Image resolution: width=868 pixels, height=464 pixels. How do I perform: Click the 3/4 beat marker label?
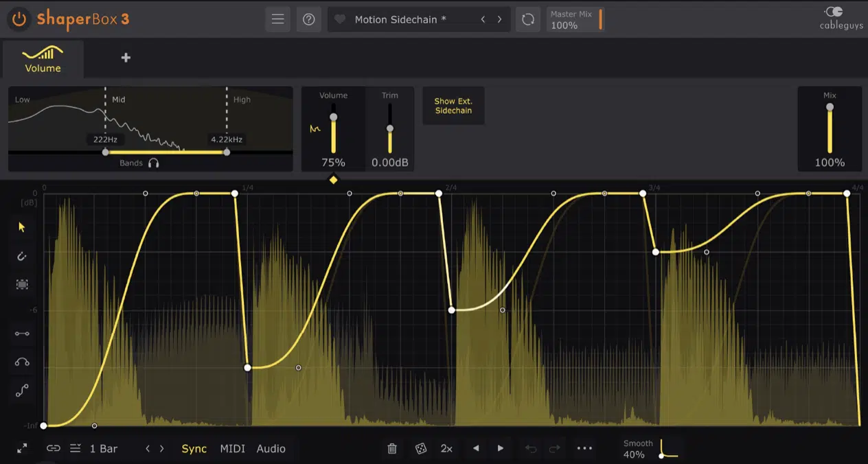point(654,187)
